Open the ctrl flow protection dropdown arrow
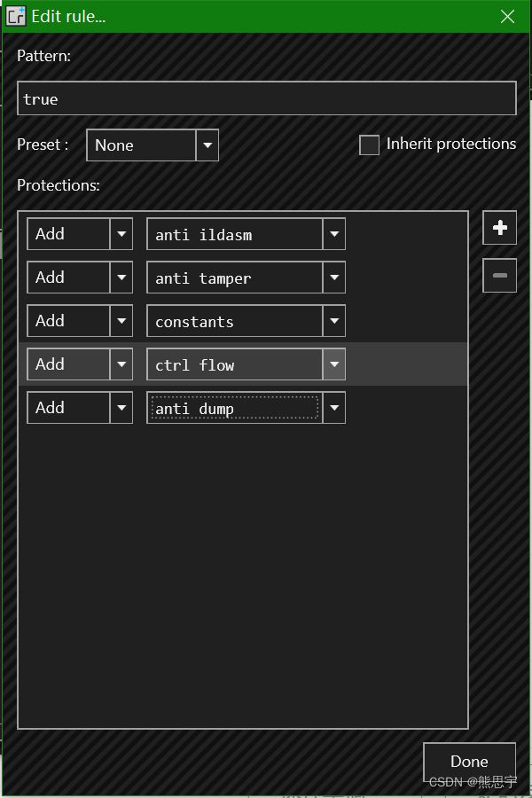This screenshot has width=532, height=798. point(334,364)
